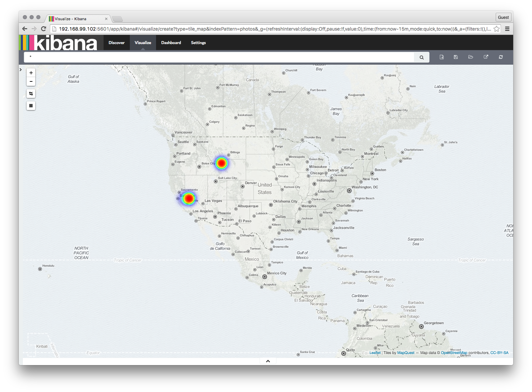Screen dimensions: 532x392
Task: Click the Chicago label on the map
Action: click(317, 173)
